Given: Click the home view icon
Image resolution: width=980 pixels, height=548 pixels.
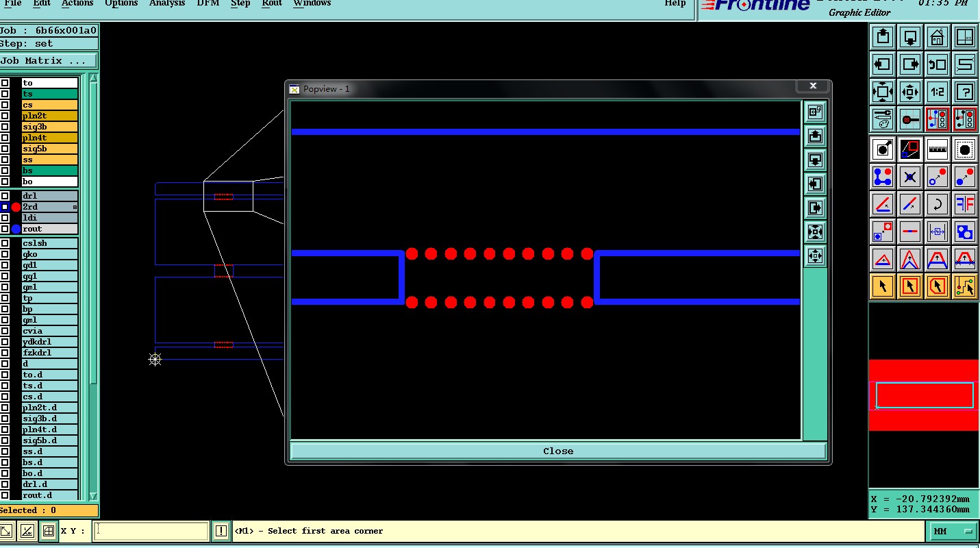Looking at the screenshot, I should pos(937,37).
